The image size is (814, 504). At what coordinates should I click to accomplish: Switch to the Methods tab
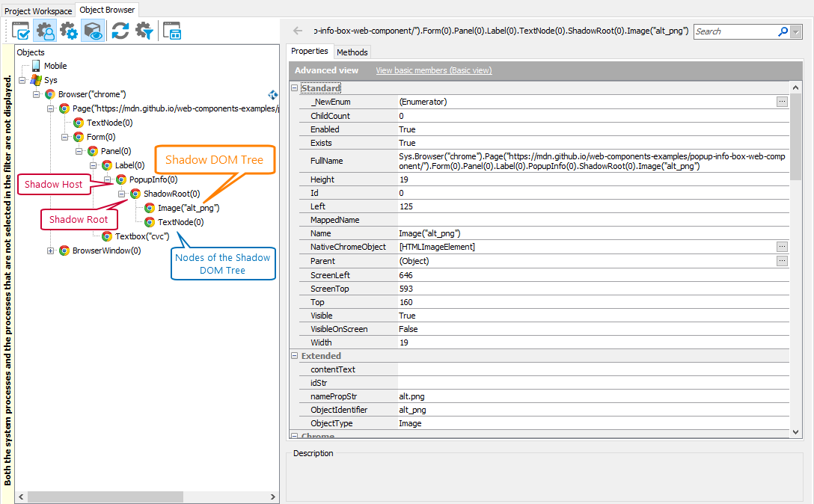click(352, 52)
